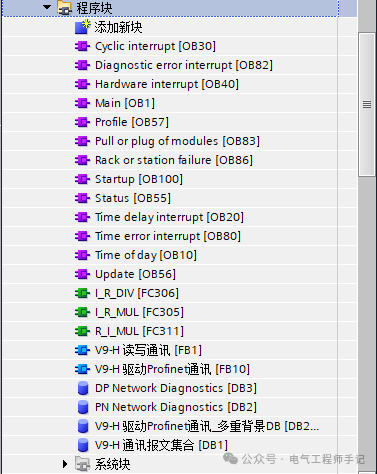Click the Status OB55 block icon
377x474 pixels.
click(x=82, y=198)
